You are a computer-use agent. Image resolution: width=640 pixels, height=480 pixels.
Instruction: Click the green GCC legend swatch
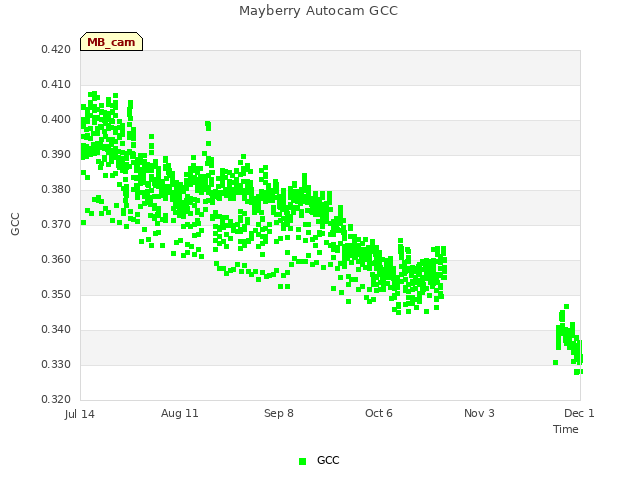tap(302, 461)
